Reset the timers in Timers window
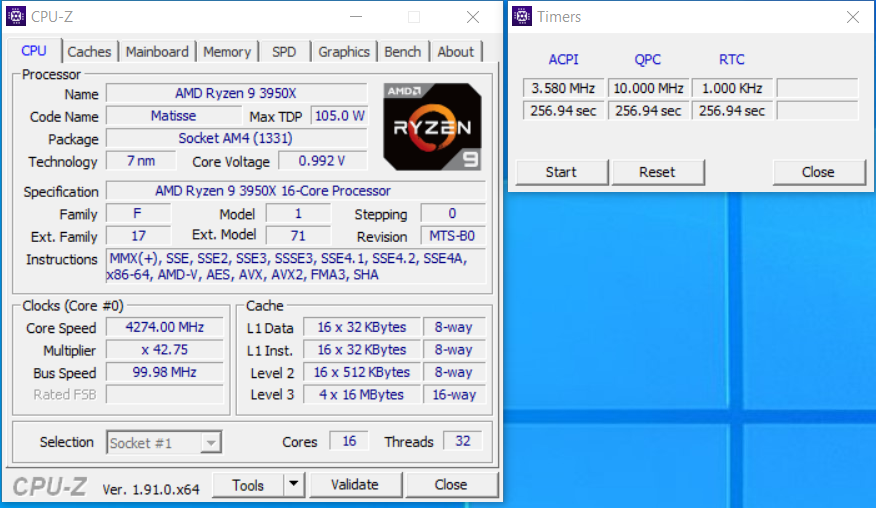 (x=658, y=172)
